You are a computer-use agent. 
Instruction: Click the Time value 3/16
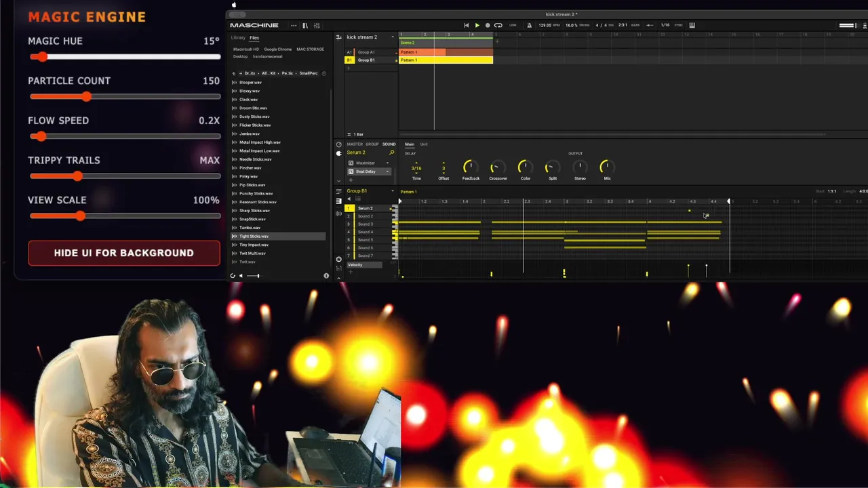(x=416, y=168)
